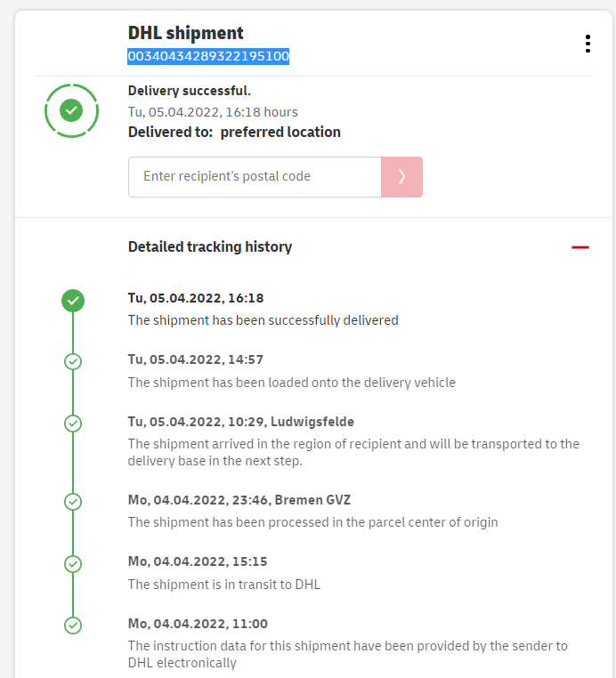The width and height of the screenshot is (616, 678).
Task: Click the Detailed tracking history heading
Action: [210, 247]
